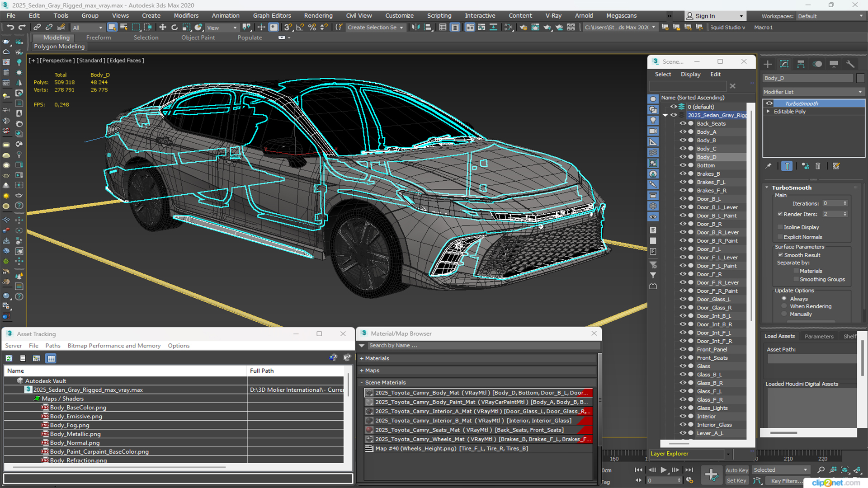The width and height of the screenshot is (868, 488).
Task: Click the Modifier List dropdown
Action: pos(814,91)
